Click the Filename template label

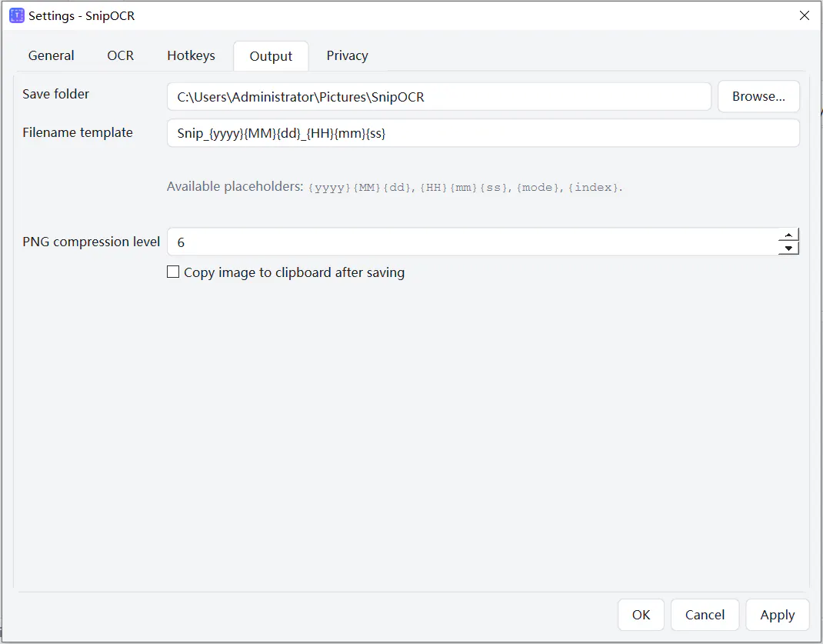pos(78,132)
